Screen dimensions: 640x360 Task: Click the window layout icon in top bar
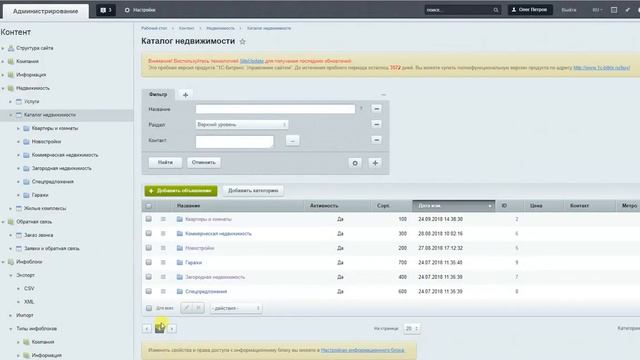click(x=614, y=10)
